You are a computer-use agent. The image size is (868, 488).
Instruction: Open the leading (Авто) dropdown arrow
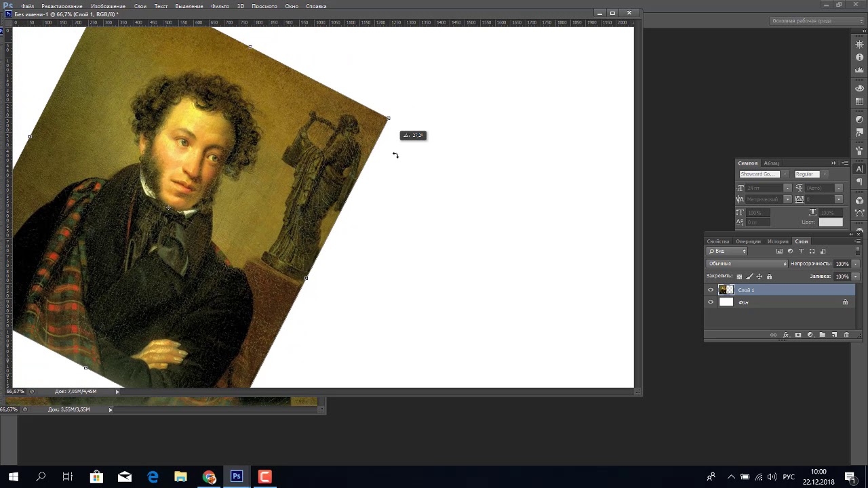click(839, 188)
